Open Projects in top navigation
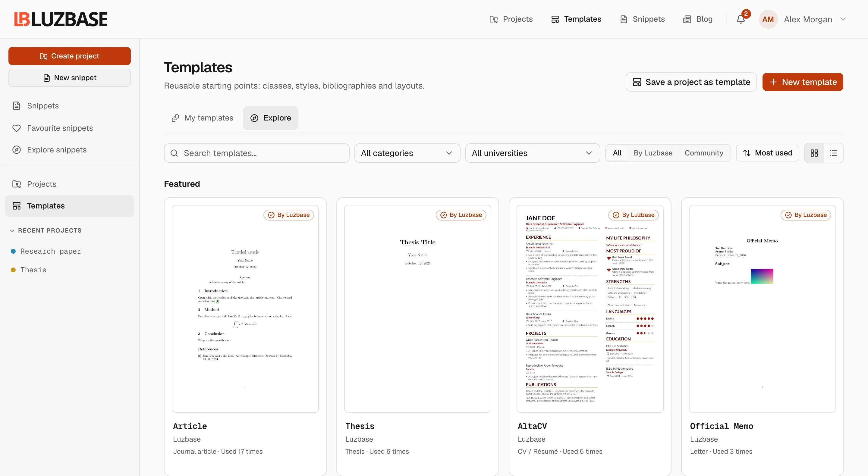 coord(511,19)
